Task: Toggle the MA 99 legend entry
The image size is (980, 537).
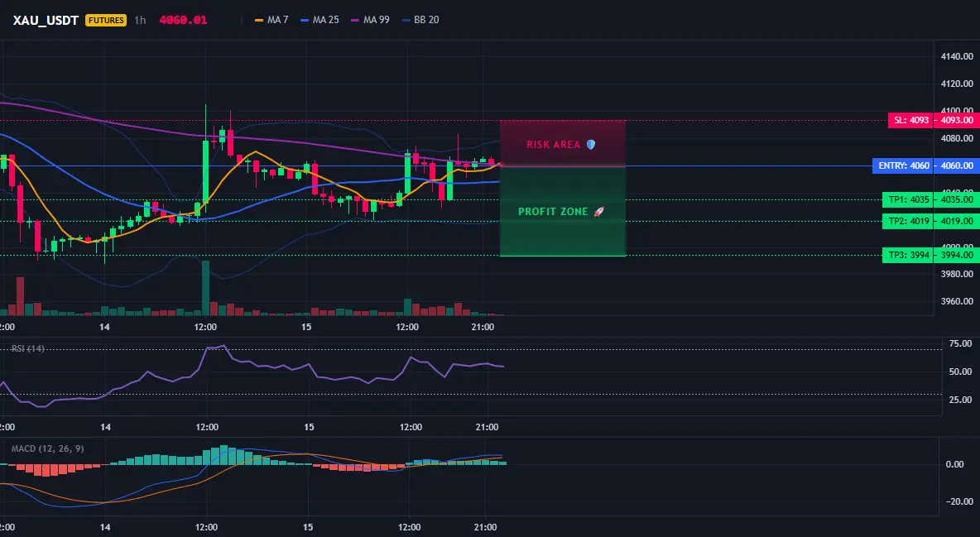Action: click(x=370, y=20)
